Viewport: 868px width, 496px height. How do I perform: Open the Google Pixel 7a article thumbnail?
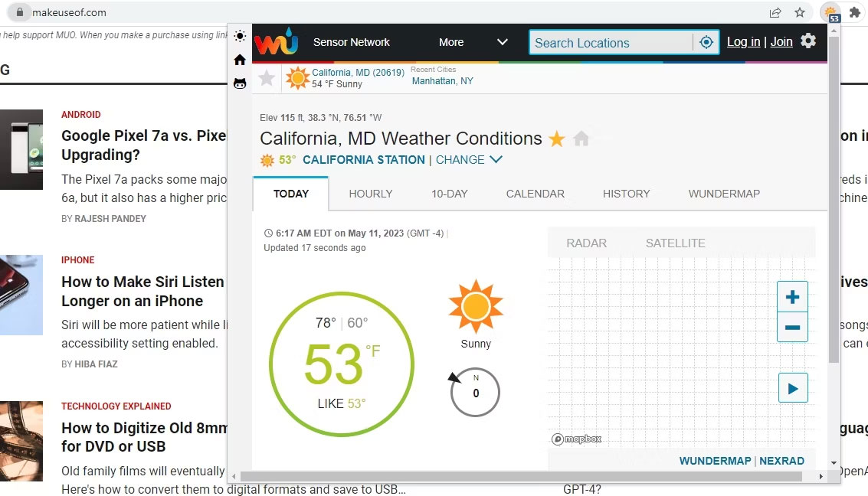pyautogui.click(x=21, y=150)
